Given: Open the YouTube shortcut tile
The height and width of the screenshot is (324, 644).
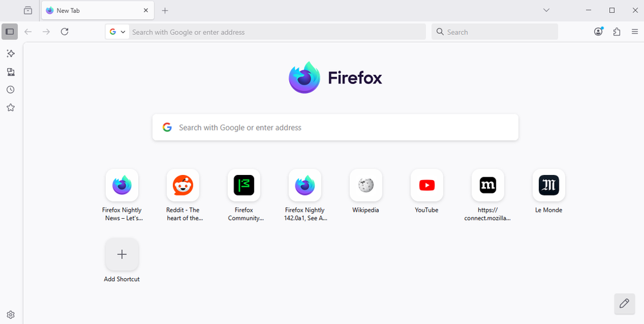Looking at the screenshot, I should [x=427, y=185].
